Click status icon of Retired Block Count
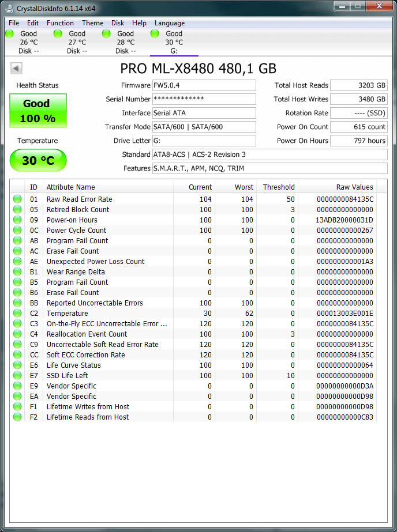 tap(17, 210)
